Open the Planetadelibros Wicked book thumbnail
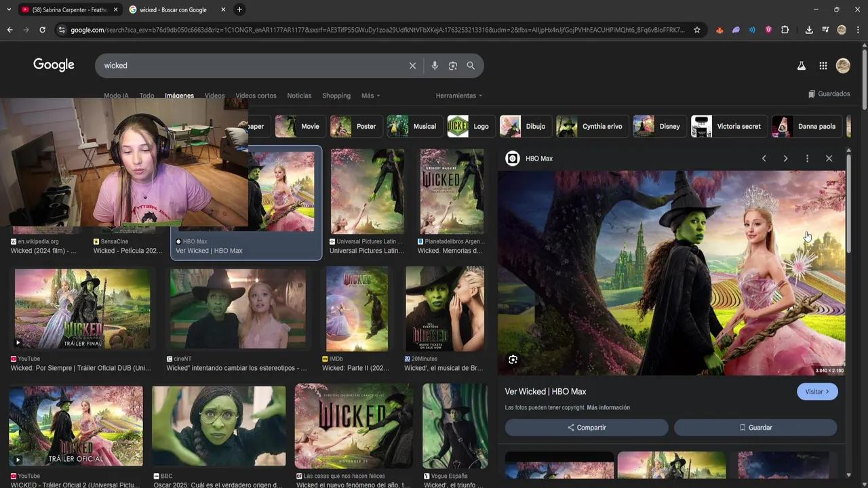Screen dimensions: 868x488 (x=452, y=192)
